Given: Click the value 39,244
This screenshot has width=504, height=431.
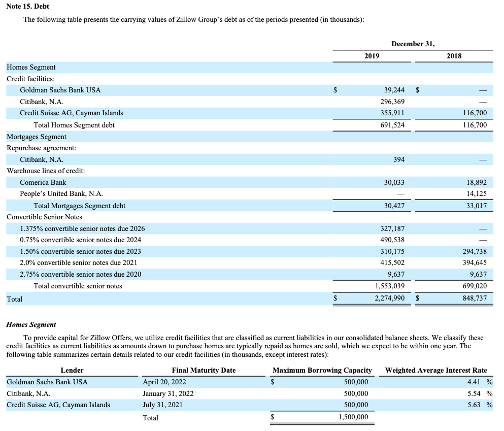Looking at the screenshot, I should (394, 90).
